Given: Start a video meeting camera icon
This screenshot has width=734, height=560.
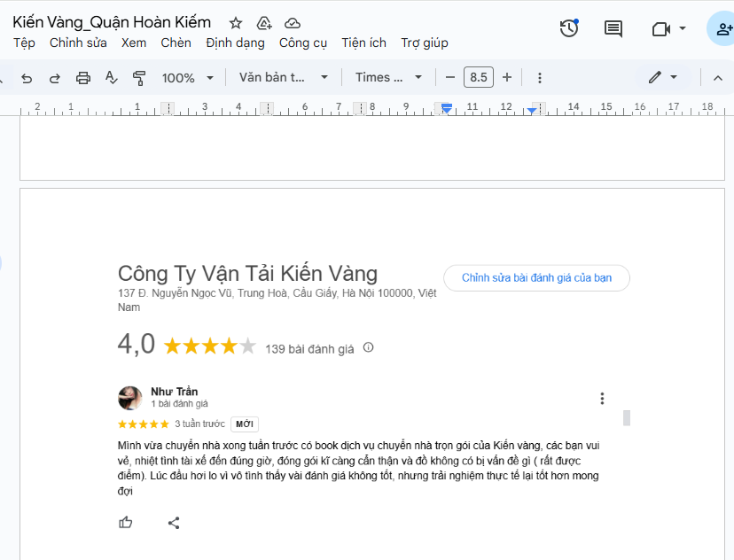Looking at the screenshot, I should click(661, 29).
